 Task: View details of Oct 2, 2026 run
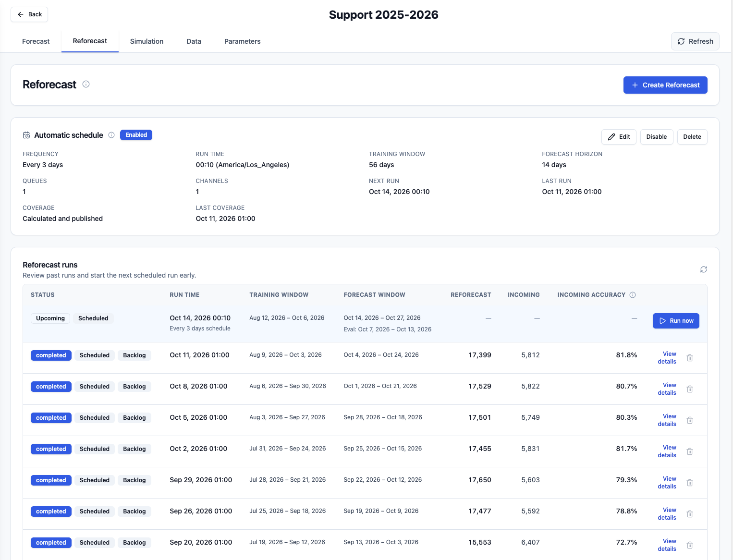pos(667,451)
